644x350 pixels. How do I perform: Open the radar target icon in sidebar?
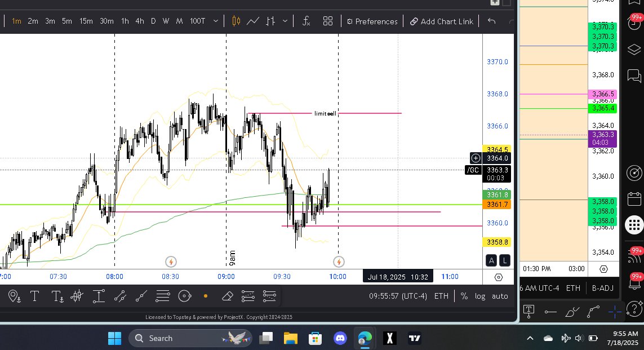coord(634,173)
